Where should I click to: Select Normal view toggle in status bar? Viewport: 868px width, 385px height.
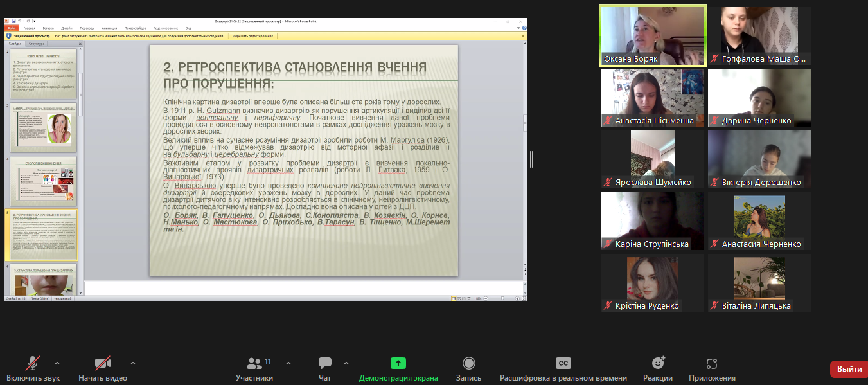coord(454,298)
